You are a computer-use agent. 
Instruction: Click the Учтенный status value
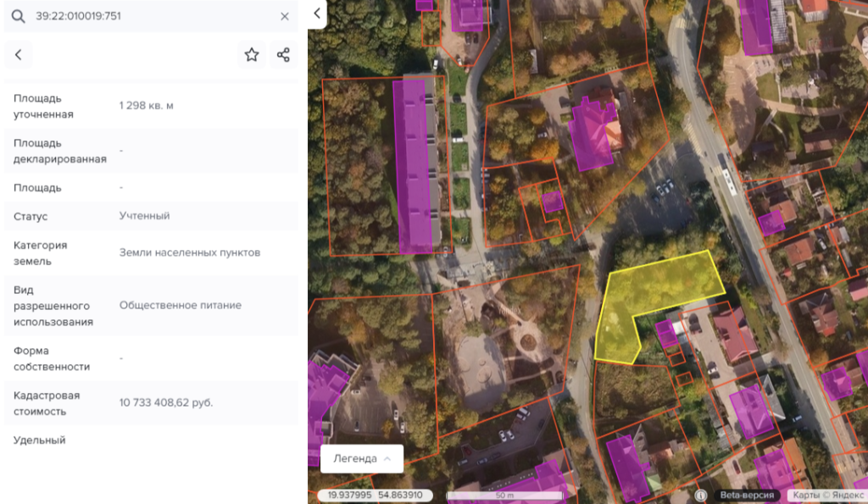point(144,216)
